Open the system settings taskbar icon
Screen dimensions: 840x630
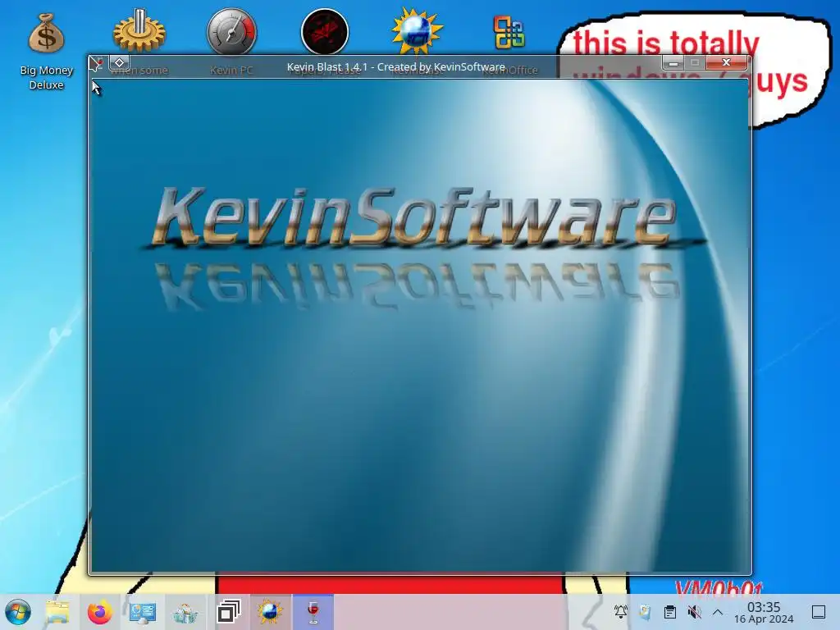(143, 612)
